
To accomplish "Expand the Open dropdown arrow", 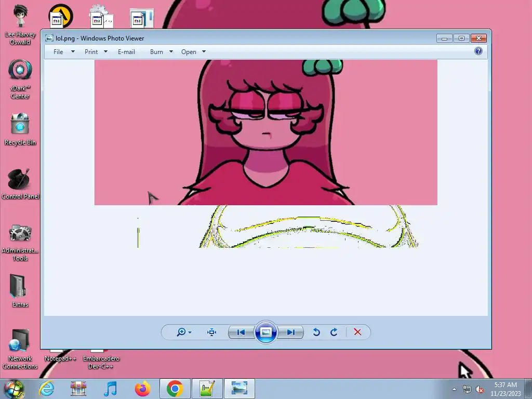I will (204, 51).
